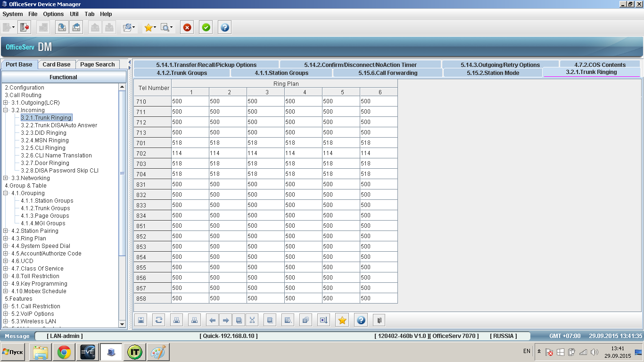644x362 pixels.
Task: Open the Options menu
Action: point(53,14)
